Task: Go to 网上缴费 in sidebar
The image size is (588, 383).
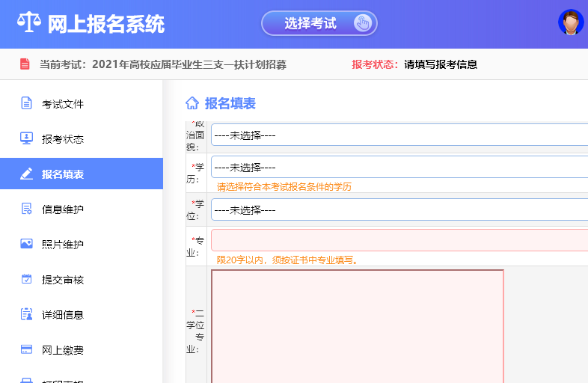Action: [63, 349]
